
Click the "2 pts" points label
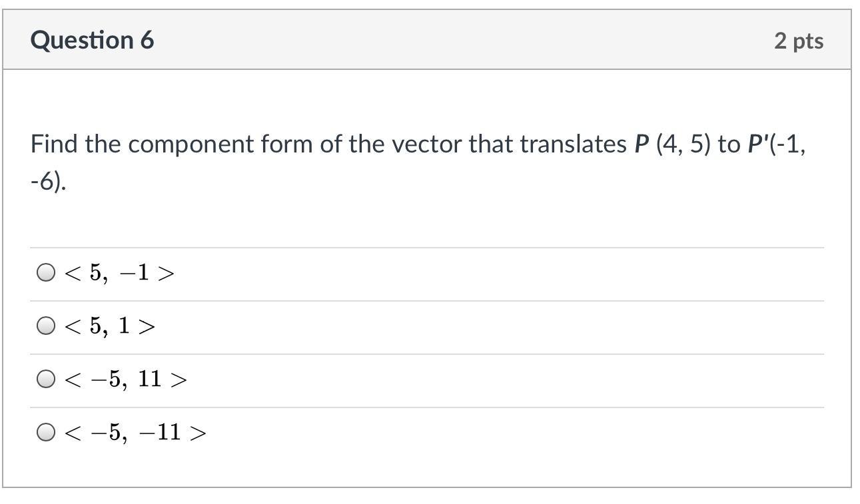click(798, 41)
